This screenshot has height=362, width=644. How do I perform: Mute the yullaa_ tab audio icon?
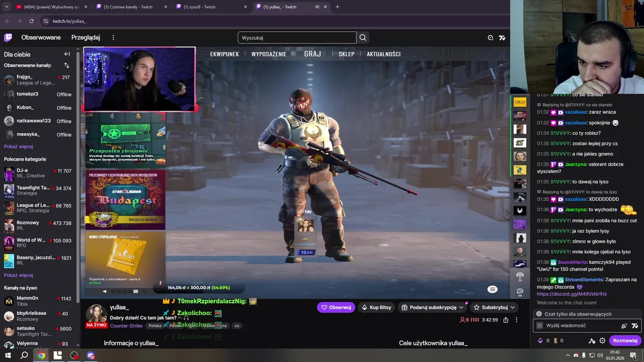pos(317,7)
